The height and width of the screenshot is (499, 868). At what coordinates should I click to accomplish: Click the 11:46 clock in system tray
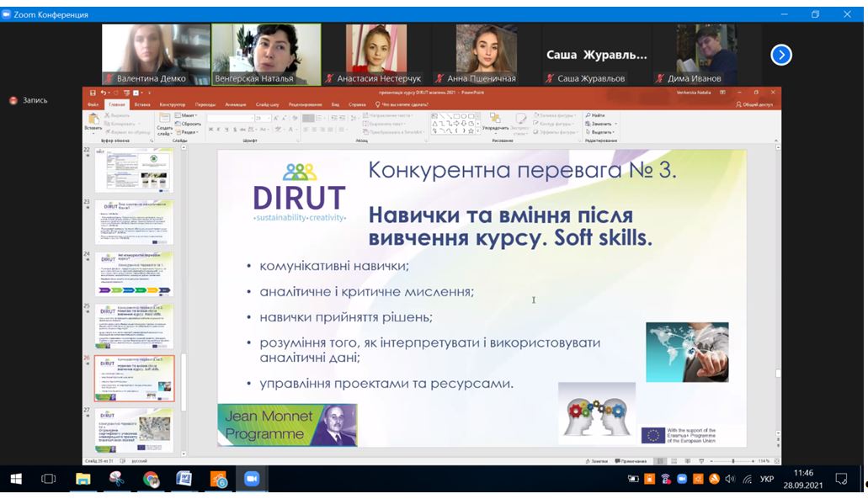[803, 473]
